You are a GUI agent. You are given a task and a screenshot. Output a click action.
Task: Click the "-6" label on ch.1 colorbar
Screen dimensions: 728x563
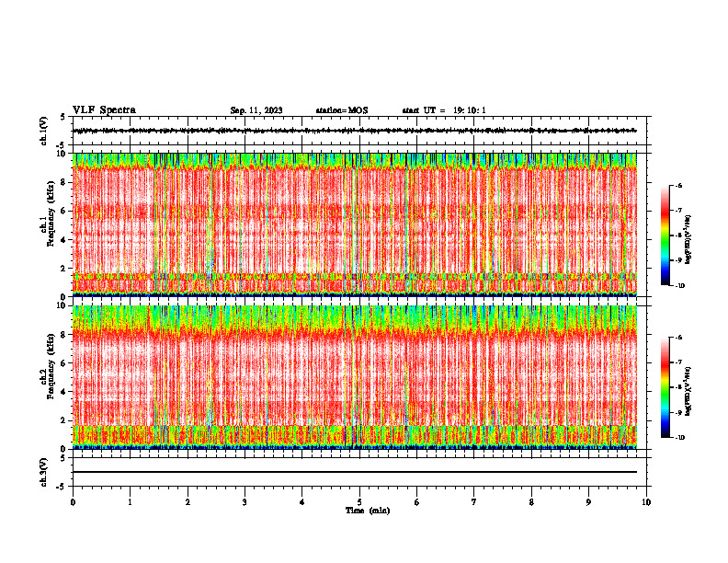[678, 185]
